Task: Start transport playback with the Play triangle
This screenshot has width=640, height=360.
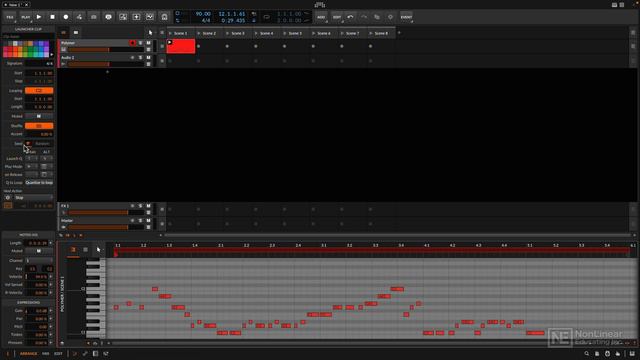Action: [39, 17]
